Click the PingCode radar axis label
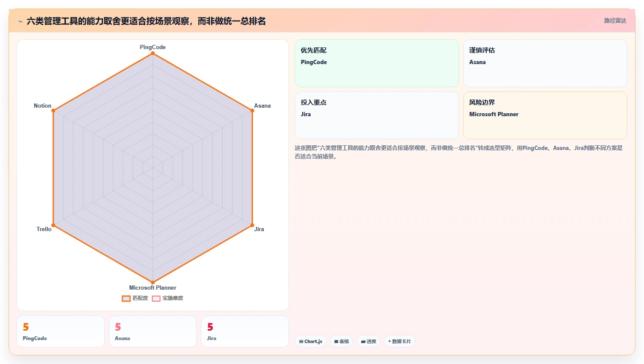The width and height of the screenshot is (644, 364). (153, 47)
